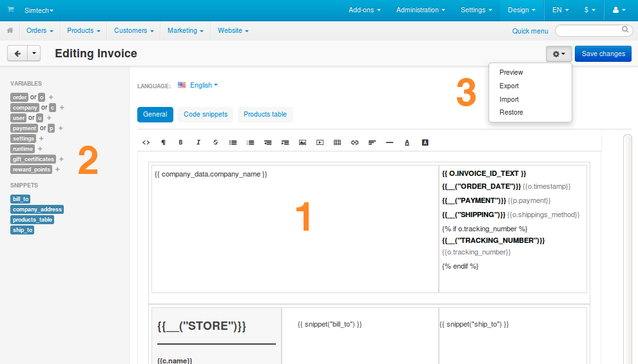Screen dimensions: 638x364
Task: Open the user account menu icon
Action: point(619,10)
